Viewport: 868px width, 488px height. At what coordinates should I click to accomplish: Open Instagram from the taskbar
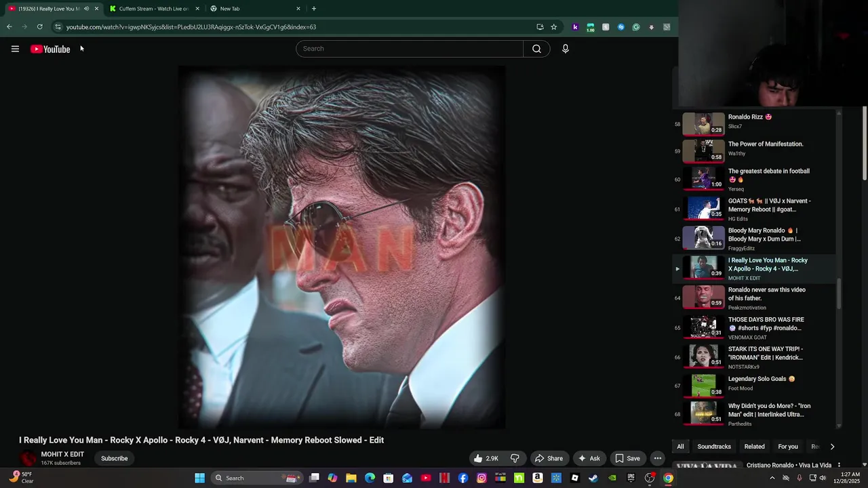pos(481,478)
